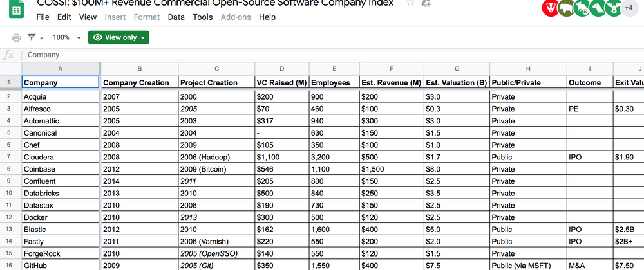This screenshot has height=270, width=644.
Task: Select the Automattic cell
Action: (61, 121)
